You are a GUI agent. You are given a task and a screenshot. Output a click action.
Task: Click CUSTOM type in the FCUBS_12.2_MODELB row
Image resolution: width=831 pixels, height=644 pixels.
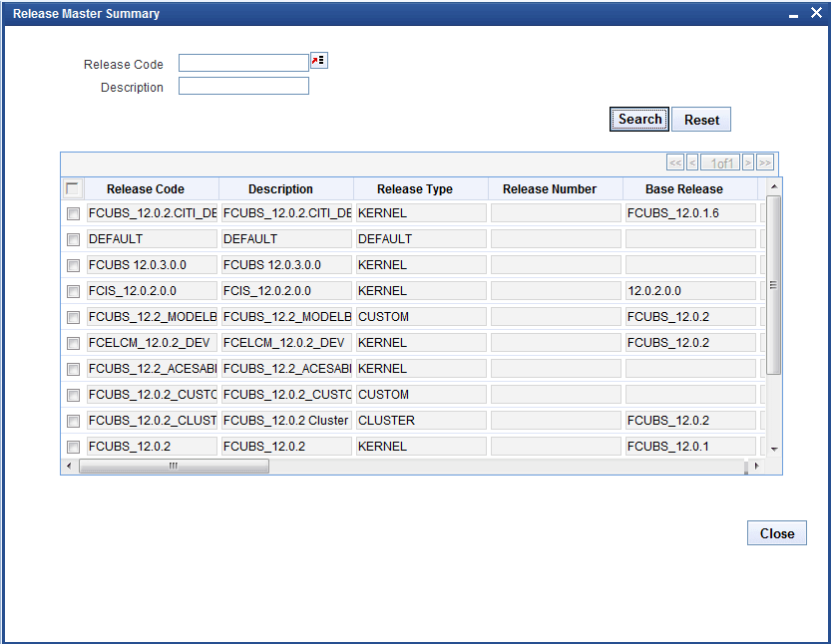(421, 317)
